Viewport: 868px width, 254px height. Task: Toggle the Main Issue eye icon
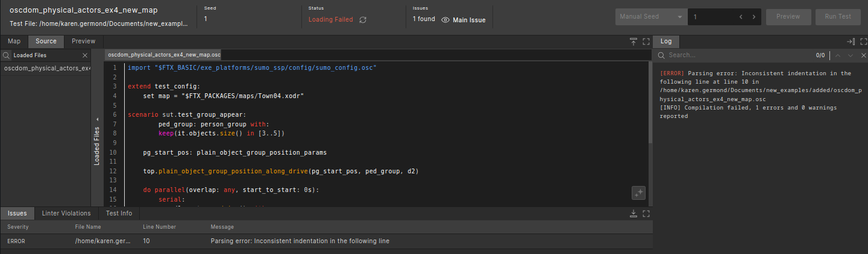[445, 20]
